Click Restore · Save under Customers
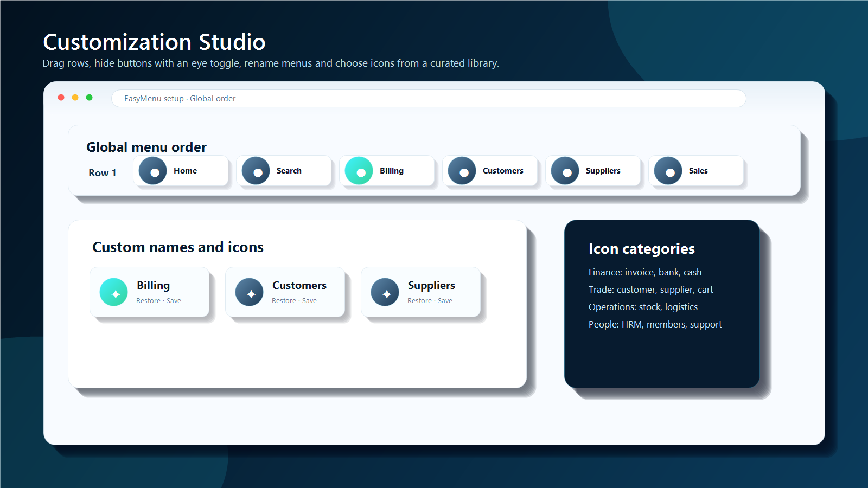The image size is (868, 488). [x=294, y=301]
